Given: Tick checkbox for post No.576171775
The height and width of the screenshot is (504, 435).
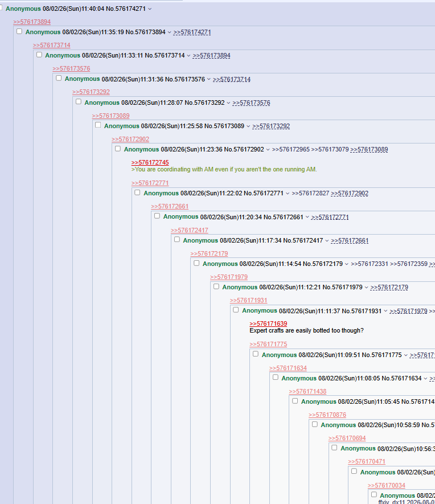Looking at the screenshot, I should tap(256, 354).
